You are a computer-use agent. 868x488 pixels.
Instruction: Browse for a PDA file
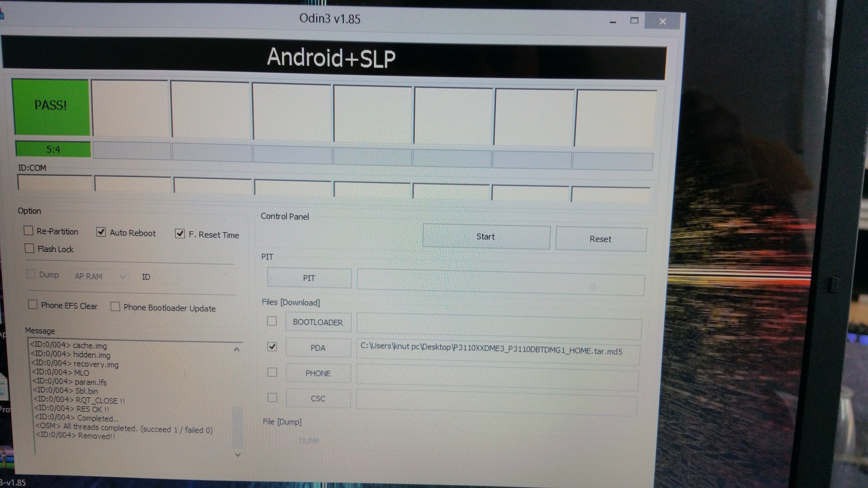point(318,348)
